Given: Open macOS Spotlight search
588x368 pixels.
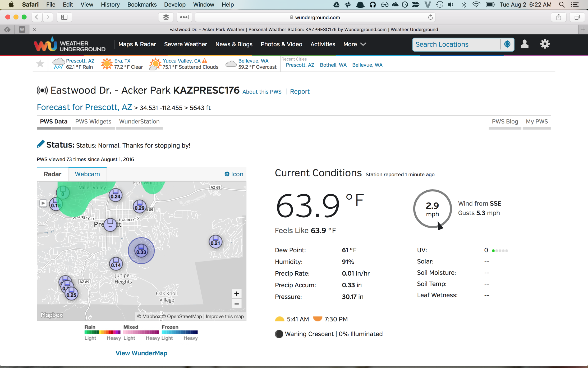Looking at the screenshot, I should click(x=562, y=5).
